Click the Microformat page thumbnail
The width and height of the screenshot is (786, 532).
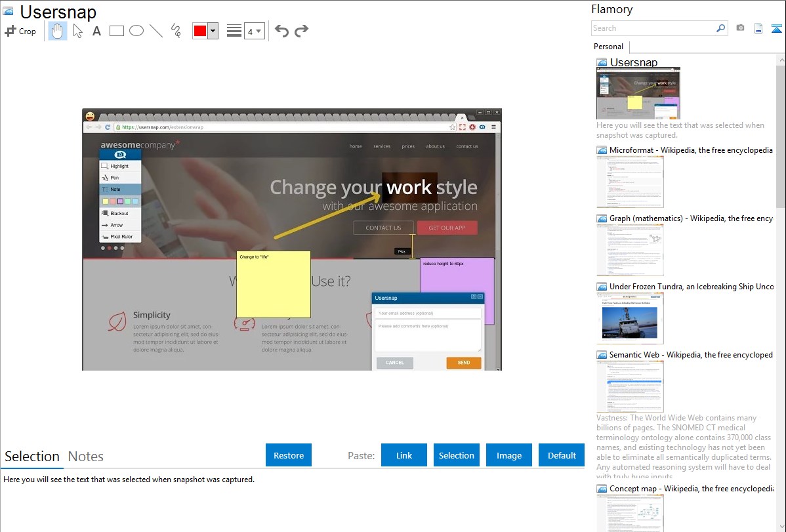(630, 182)
